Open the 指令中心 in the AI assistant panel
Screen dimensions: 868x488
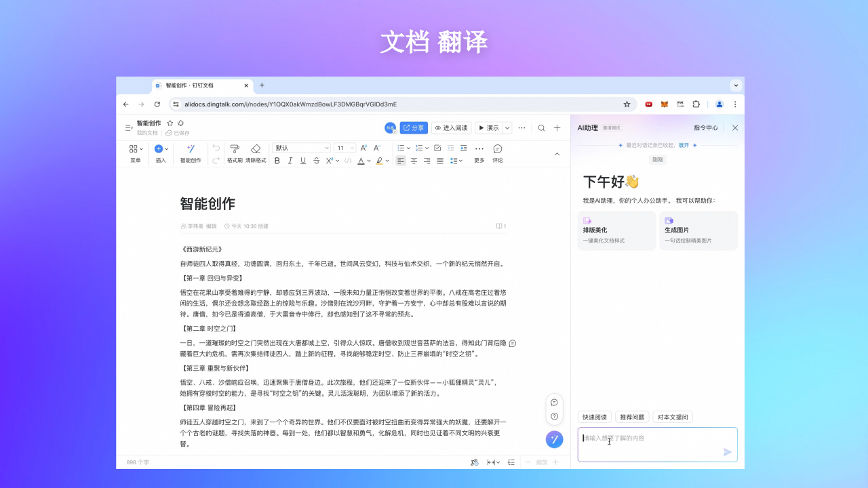tap(705, 127)
